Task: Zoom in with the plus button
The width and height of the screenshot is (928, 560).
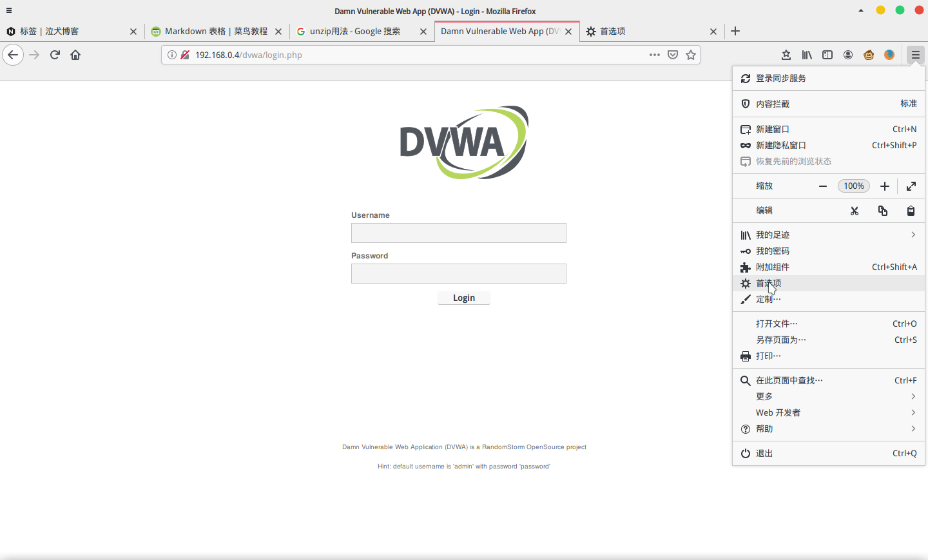Action: pos(885,186)
